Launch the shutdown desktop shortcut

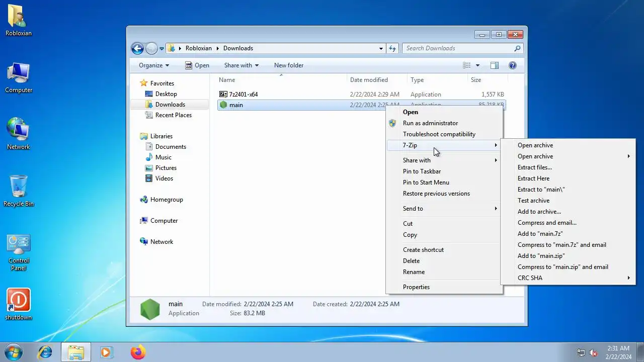click(x=19, y=304)
